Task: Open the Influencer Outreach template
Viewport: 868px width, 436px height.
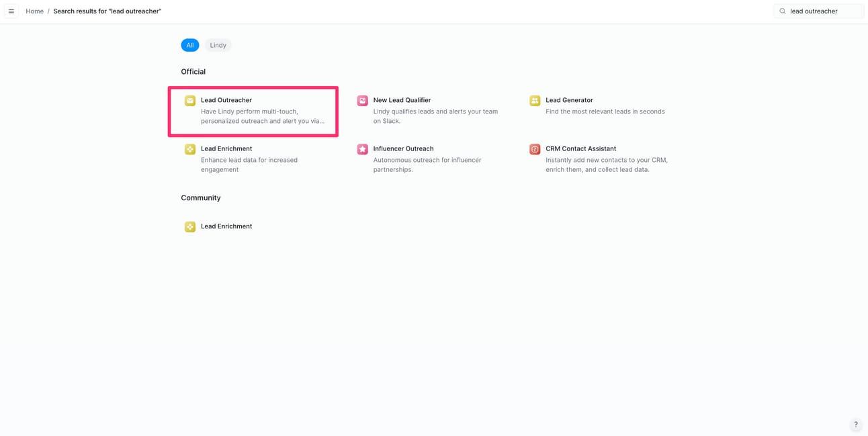Action: pos(403,148)
